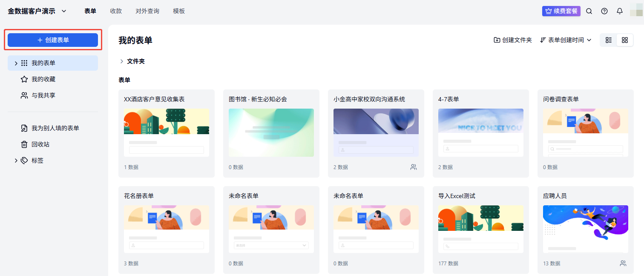The image size is (644, 276).
Task: Expand the 文件夹 section
Action: (122, 61)
